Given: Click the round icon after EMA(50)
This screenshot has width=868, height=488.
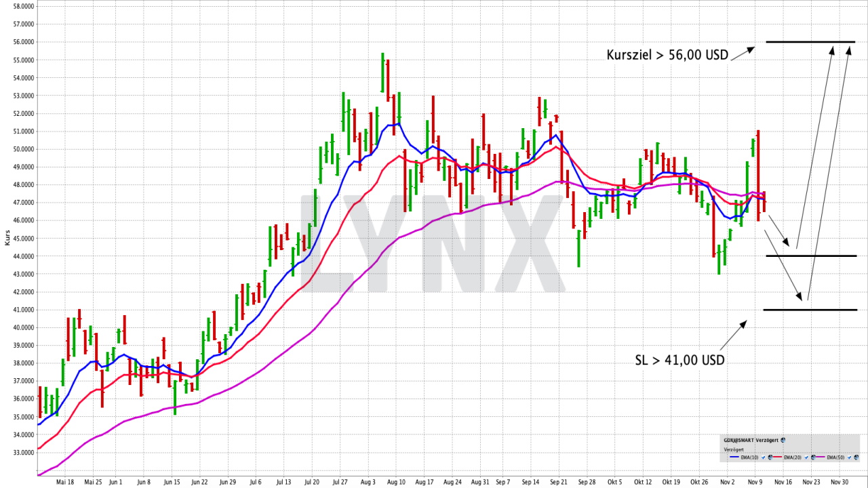Looking at the screenshot, I should pyautogui.click(x=856, y=457).
